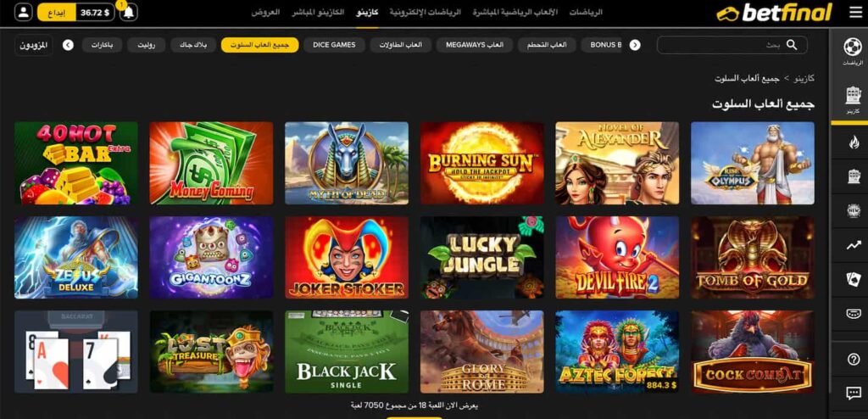Open the المزودون providers dropdown
This screenshot has height=419, width=868.
(x=33, y=45)
